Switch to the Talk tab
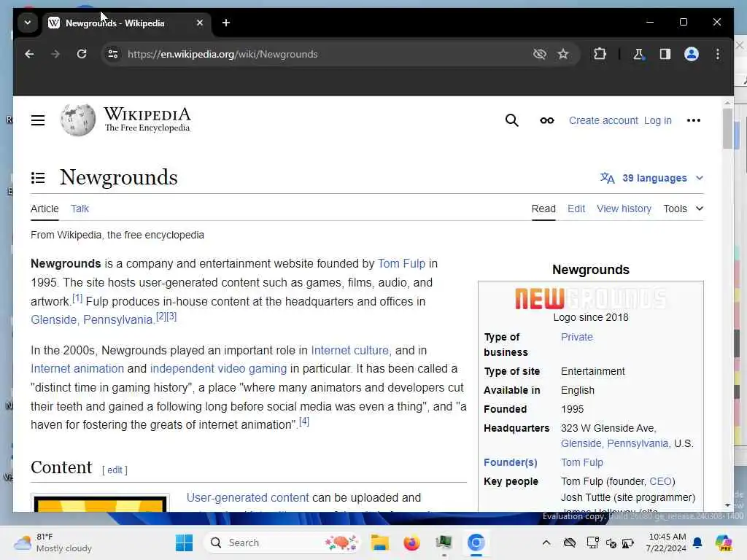The image size is (747, 560). point(80,209)
